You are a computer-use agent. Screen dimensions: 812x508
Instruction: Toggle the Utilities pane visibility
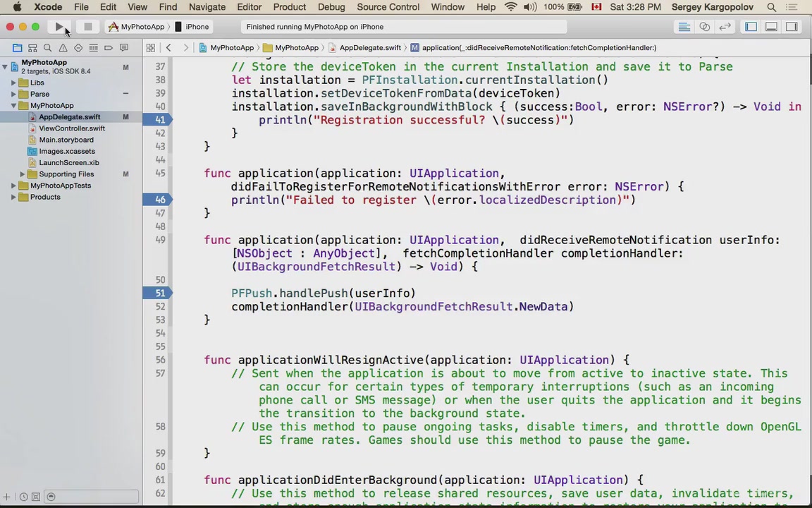[x=792, y=26]
